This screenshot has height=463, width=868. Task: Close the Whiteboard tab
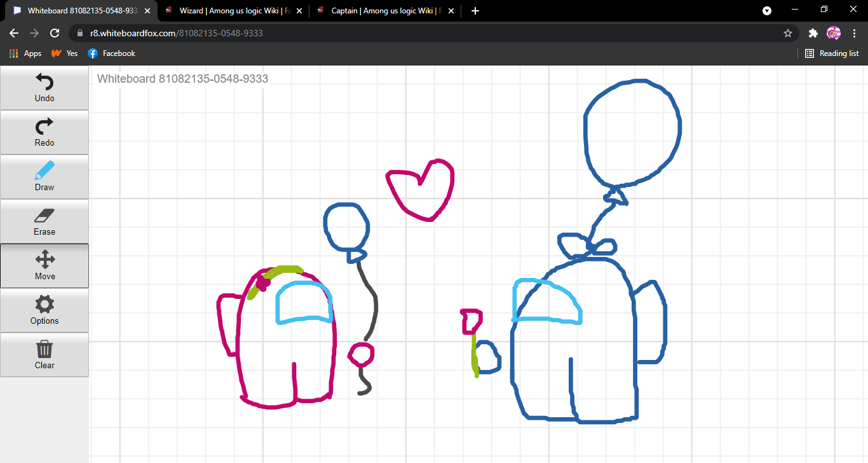tap(147, 11)
